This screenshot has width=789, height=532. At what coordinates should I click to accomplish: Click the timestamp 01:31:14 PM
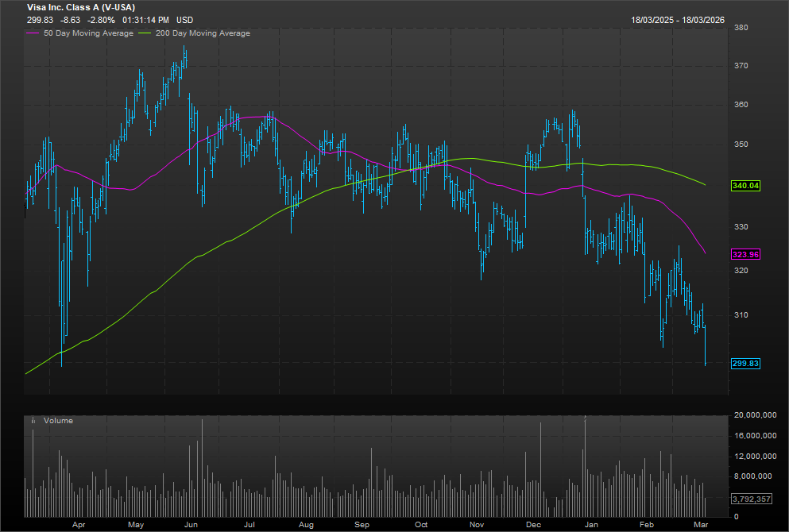coord(146,20)
